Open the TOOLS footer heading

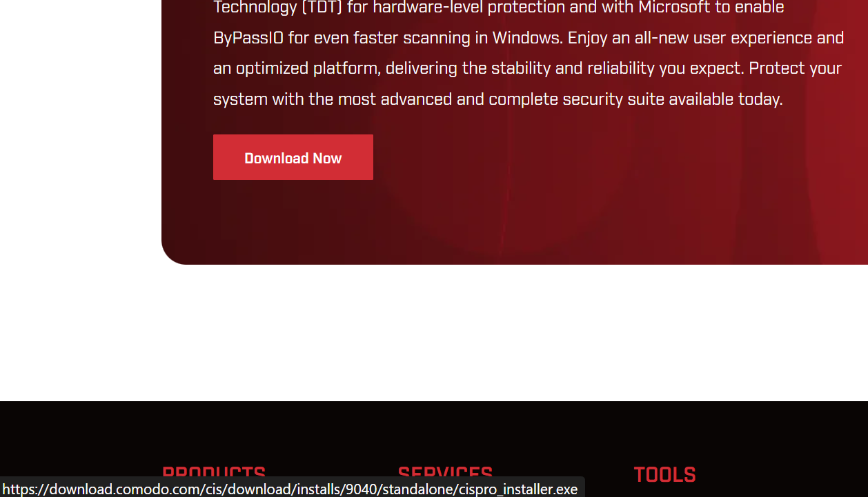(x=664, y=475)
